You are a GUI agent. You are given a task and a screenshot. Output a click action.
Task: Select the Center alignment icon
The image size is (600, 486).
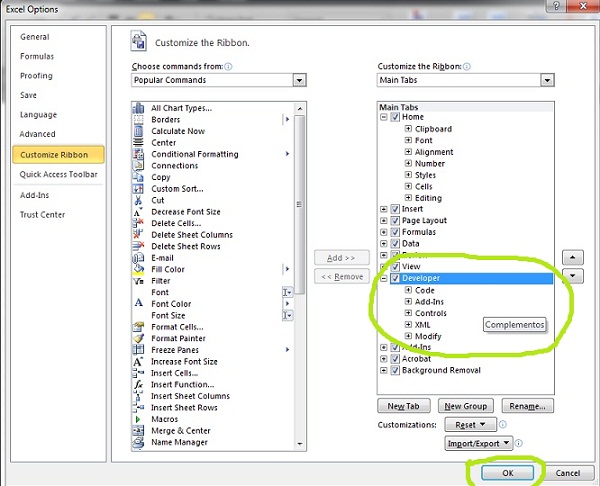[x=138, y=142]
